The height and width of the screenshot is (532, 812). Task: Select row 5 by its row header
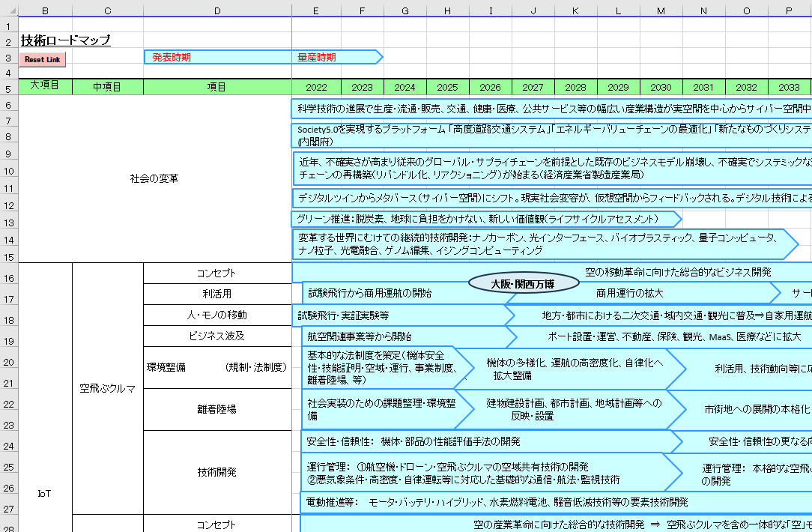pyautogui.click(x=7, y=86)
